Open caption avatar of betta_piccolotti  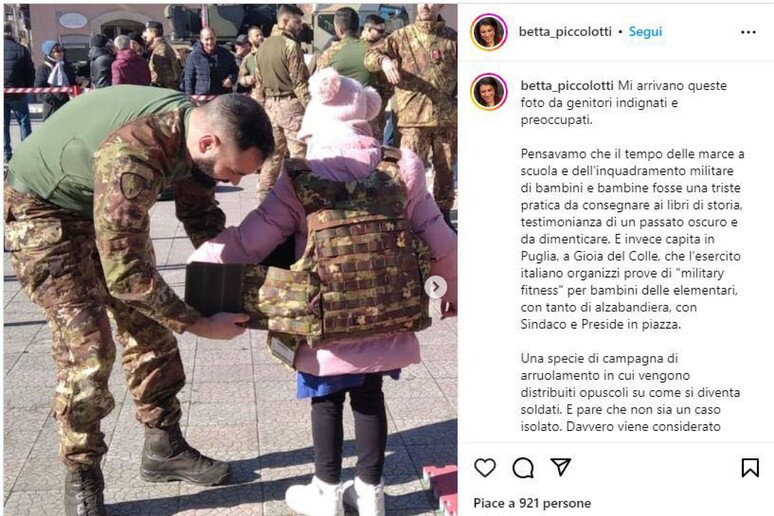tap(489, 92)
